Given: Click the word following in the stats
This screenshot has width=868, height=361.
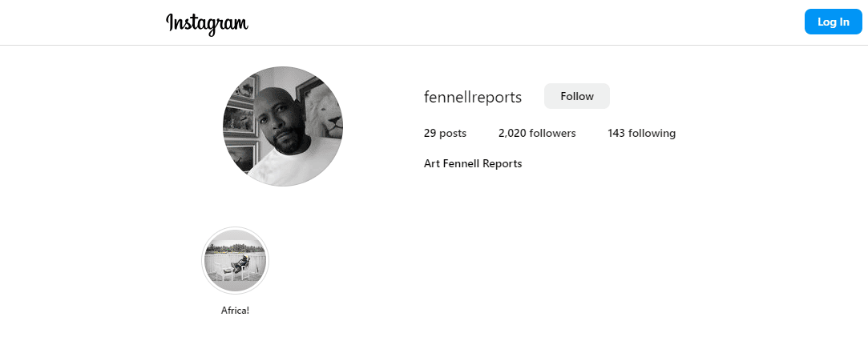Looking at the screenshot, I should [x=652, y=133].
